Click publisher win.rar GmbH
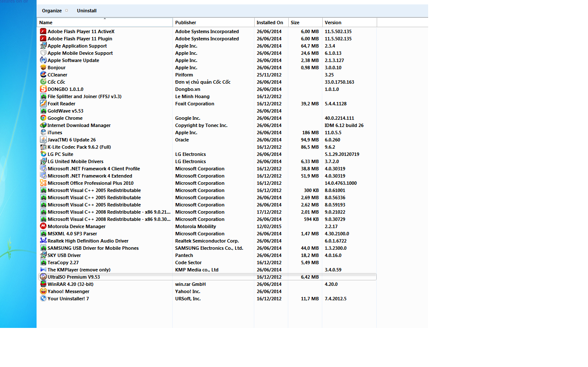Viewport: 588px width, 367px height. [190, 284]
